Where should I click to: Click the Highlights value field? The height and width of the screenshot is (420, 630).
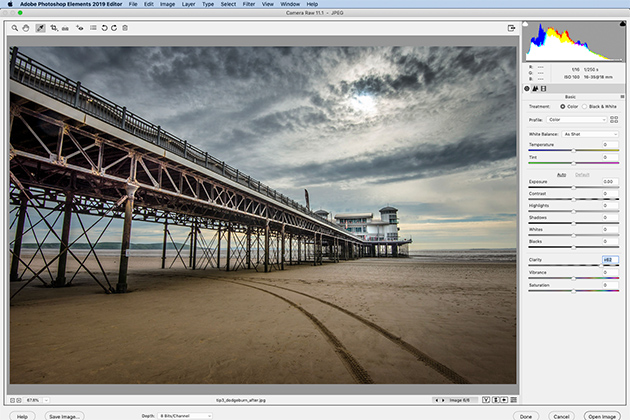point(610,206)
